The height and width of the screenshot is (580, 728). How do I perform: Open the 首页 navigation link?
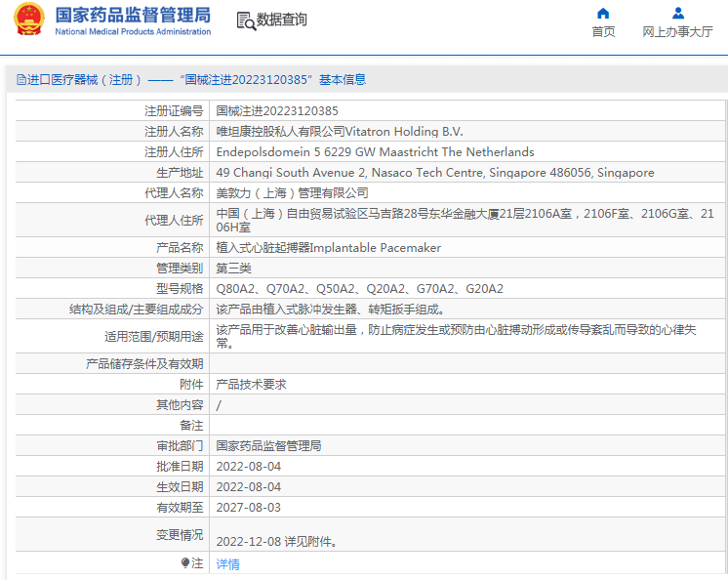click(603, 32)
